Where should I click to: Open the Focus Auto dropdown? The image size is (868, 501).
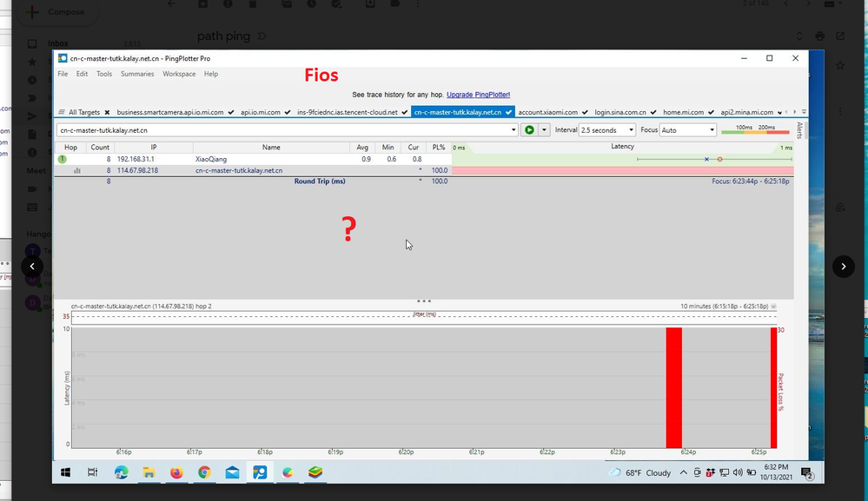(688, 130)
